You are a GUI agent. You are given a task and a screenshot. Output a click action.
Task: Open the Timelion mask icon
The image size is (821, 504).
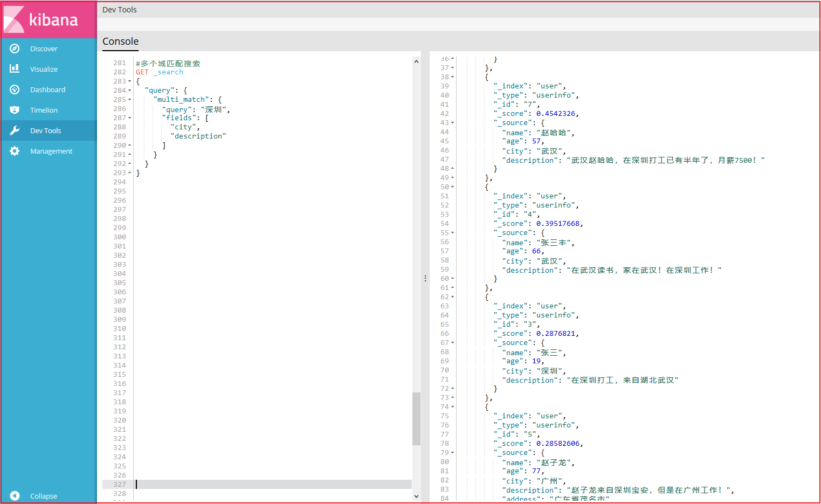click(x=15, y=110)
